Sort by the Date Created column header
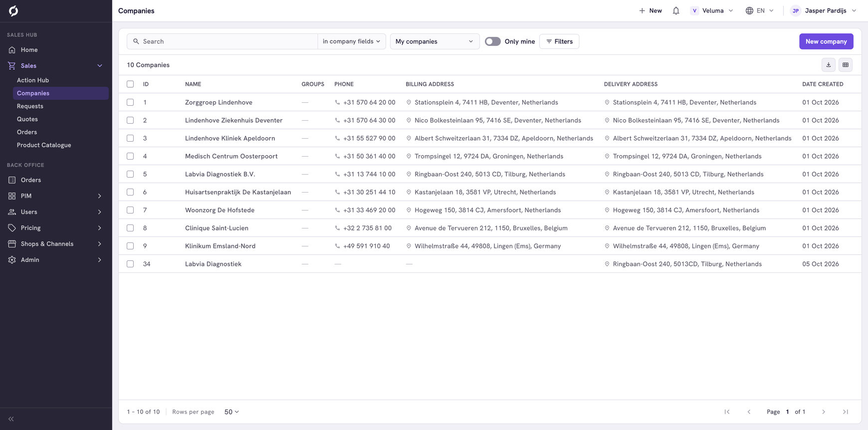The width and height of the screenshot is (868, 430). pyautogui.click(x=823, y=84)
